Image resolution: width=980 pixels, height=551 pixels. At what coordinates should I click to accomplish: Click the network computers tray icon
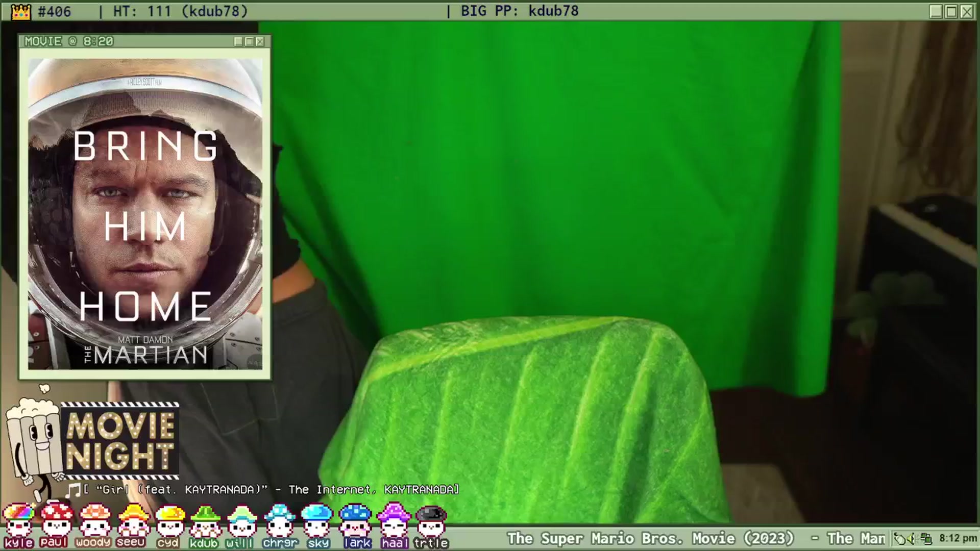tap(926, 539)
